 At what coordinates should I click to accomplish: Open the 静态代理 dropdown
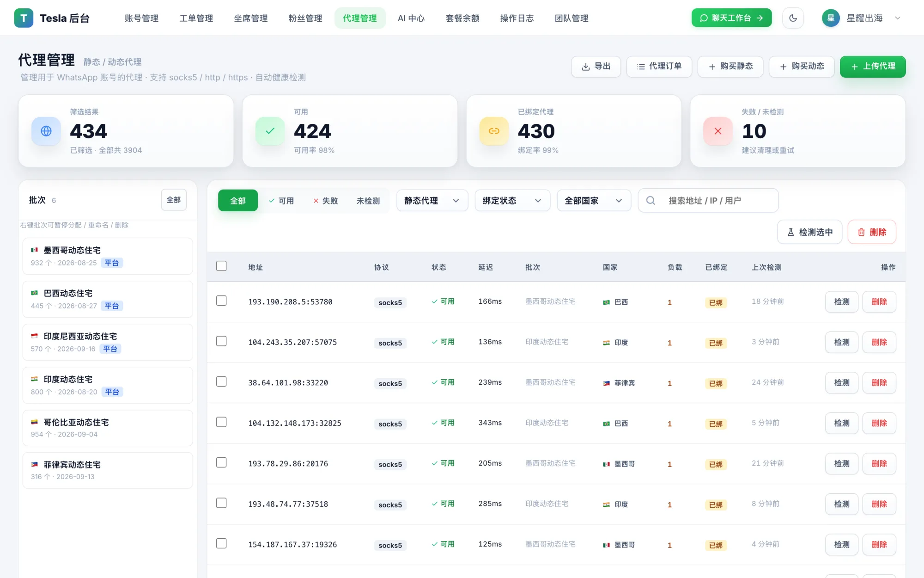coord(432,200)
